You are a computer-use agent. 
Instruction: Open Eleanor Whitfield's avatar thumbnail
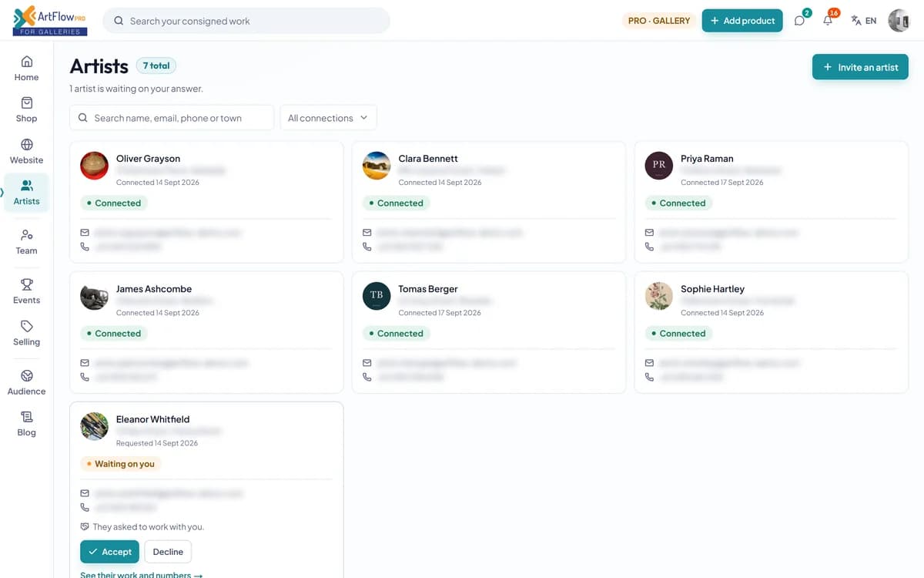coord(94,426)
